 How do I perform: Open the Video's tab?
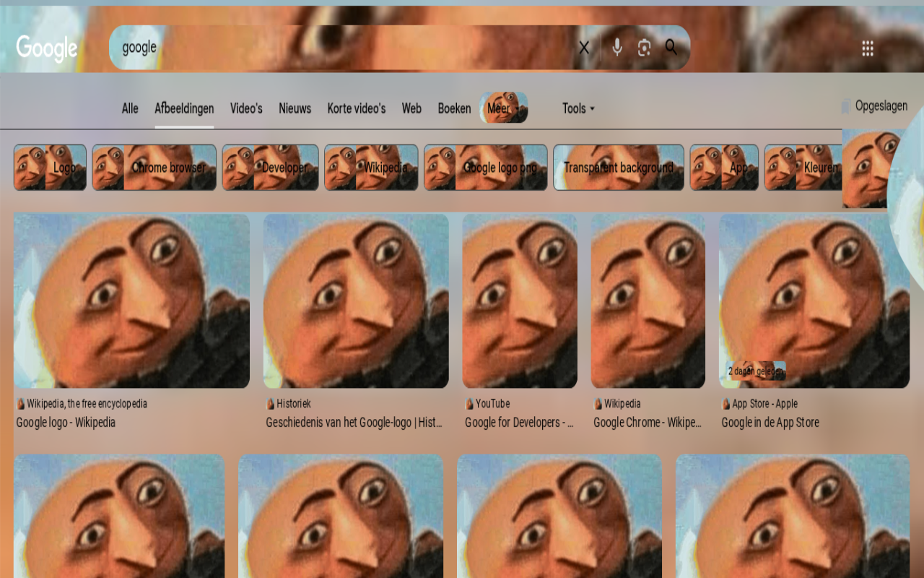(x=246, y=108)
